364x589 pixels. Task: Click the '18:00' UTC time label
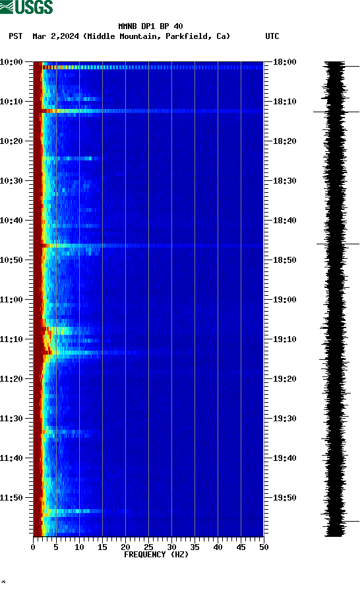[284, 62]
